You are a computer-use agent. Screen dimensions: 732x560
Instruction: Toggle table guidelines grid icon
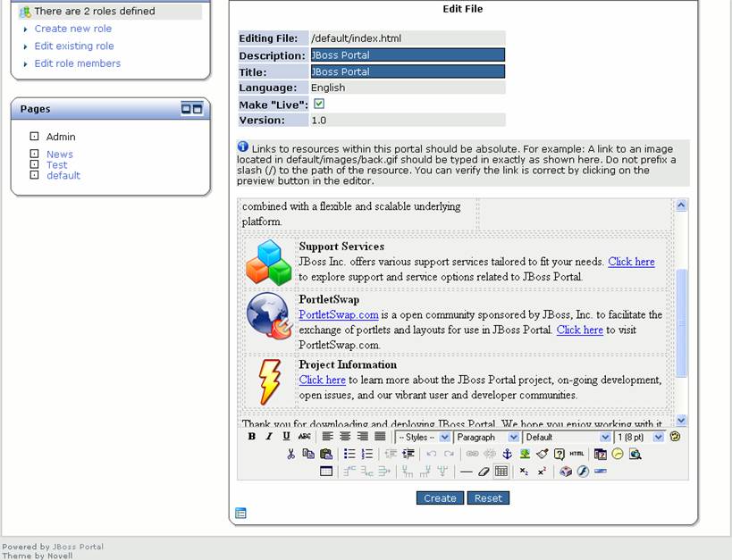click(501, 472)
